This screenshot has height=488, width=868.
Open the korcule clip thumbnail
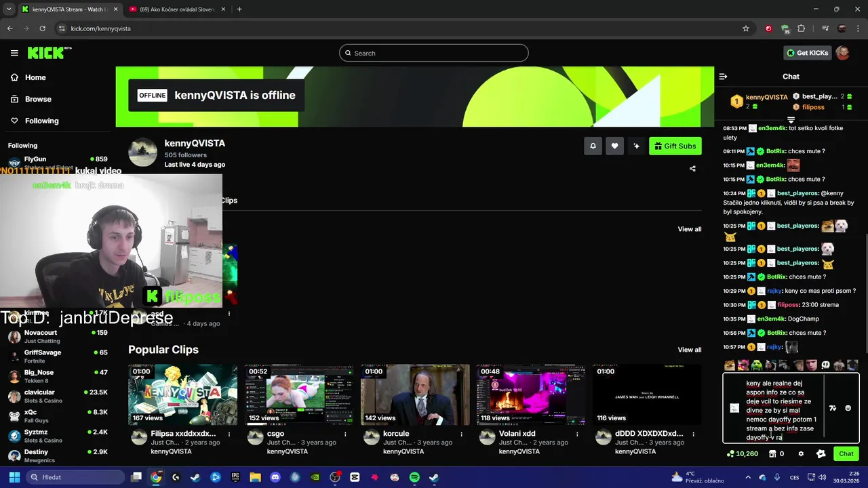(415, 395)
